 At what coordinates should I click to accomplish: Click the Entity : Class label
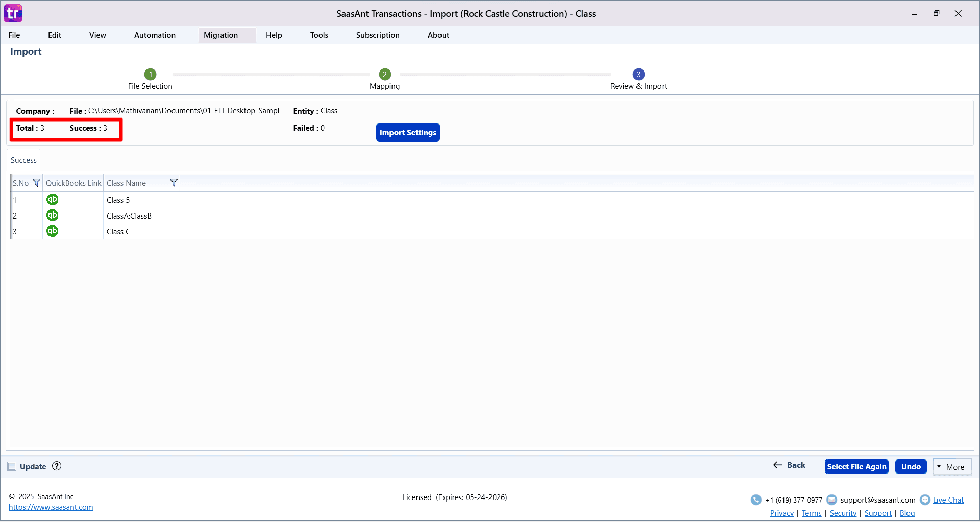(315, 111)
